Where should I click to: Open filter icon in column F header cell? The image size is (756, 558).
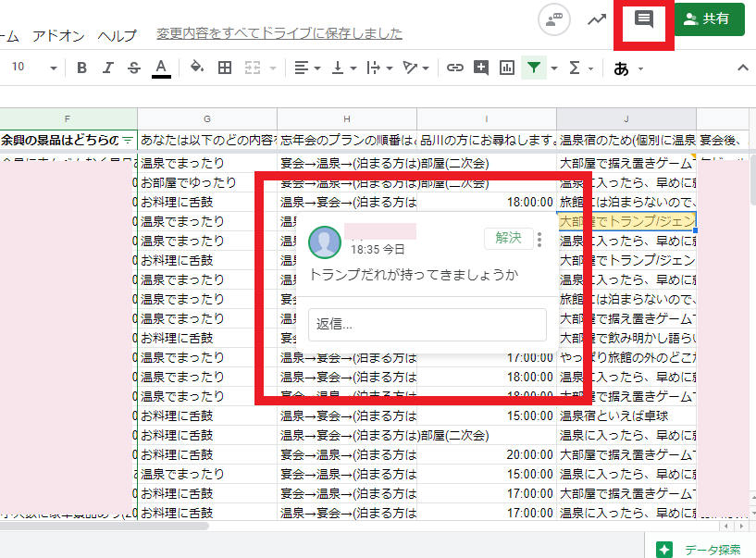pos(128,141)
